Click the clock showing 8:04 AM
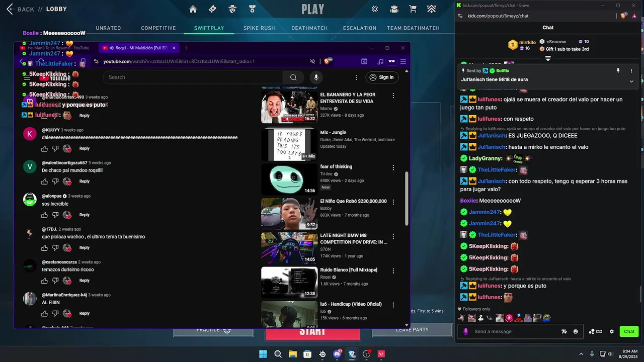The width and height of the screenshot is (644, 362). pos(629,351)
